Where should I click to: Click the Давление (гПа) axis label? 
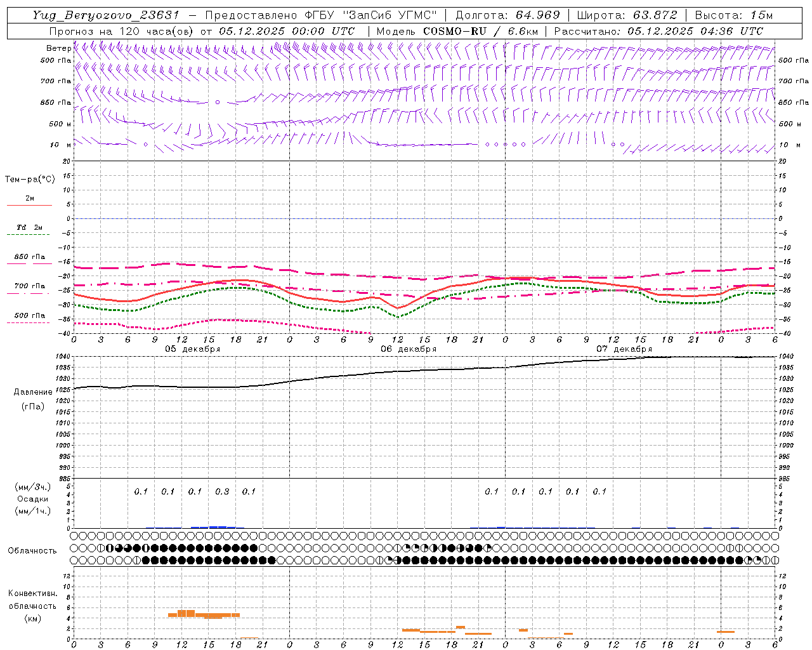coord(33,399)
